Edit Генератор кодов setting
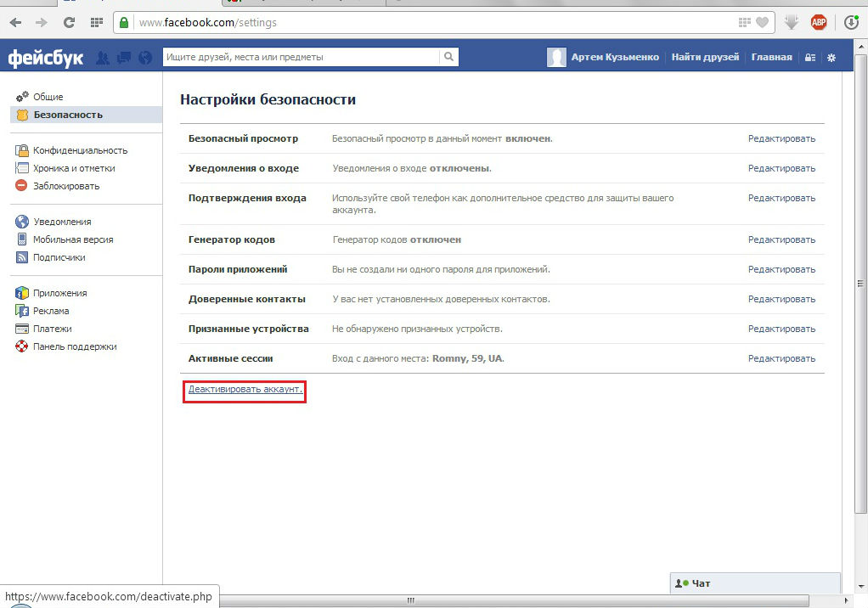The height and width of the screenshot is (608, 868). 781,239
